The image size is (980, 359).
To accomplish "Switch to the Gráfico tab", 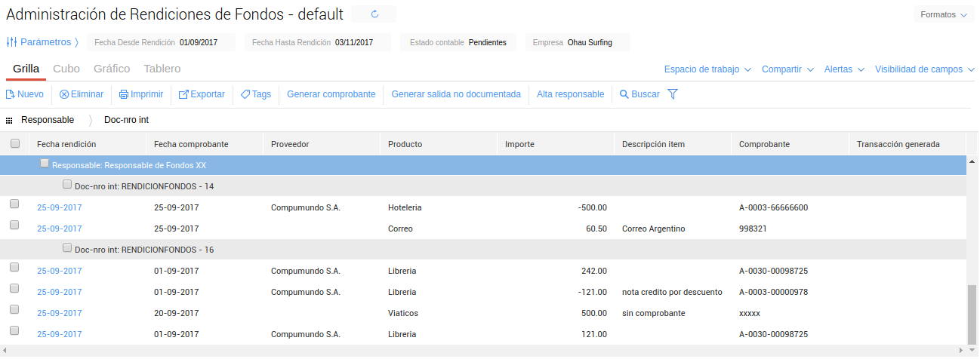I will [x=112, y=69].
